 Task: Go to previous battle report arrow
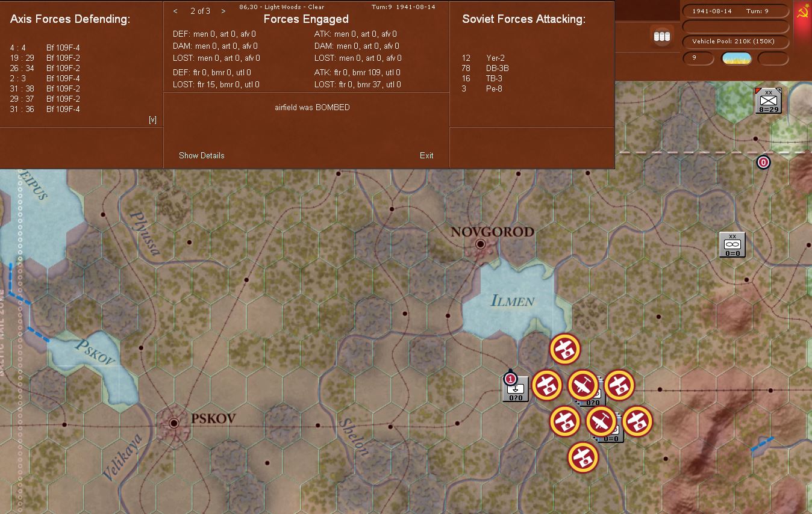click(x=175, y=11)
